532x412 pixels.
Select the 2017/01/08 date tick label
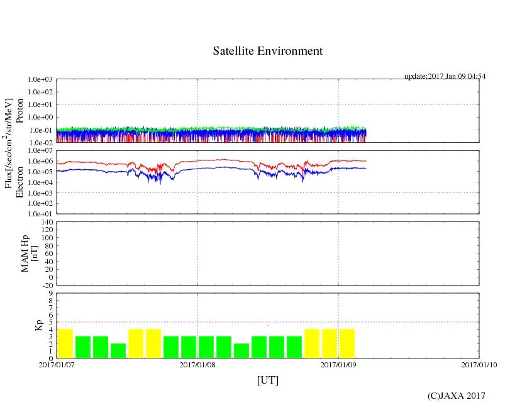[x=197, y=364]
